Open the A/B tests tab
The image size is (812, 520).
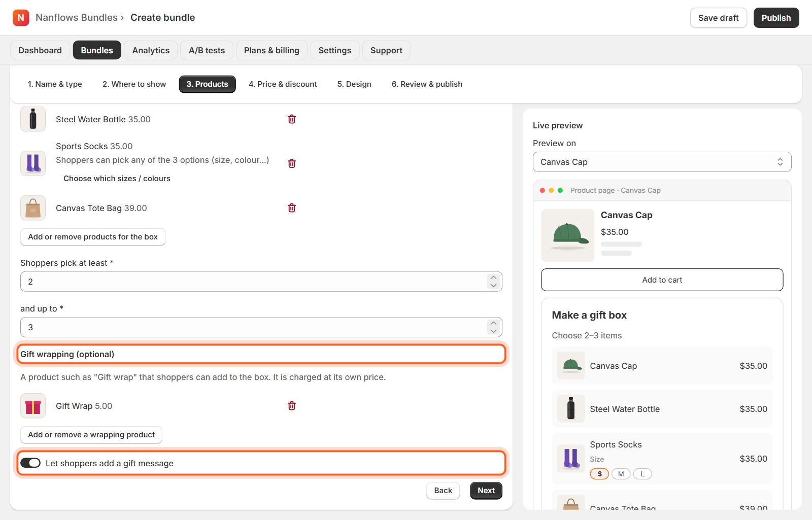point(207,50)
